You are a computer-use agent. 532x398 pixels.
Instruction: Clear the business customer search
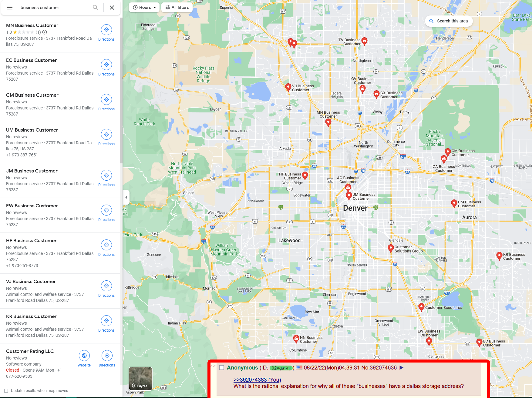click(x=112, y=8)
